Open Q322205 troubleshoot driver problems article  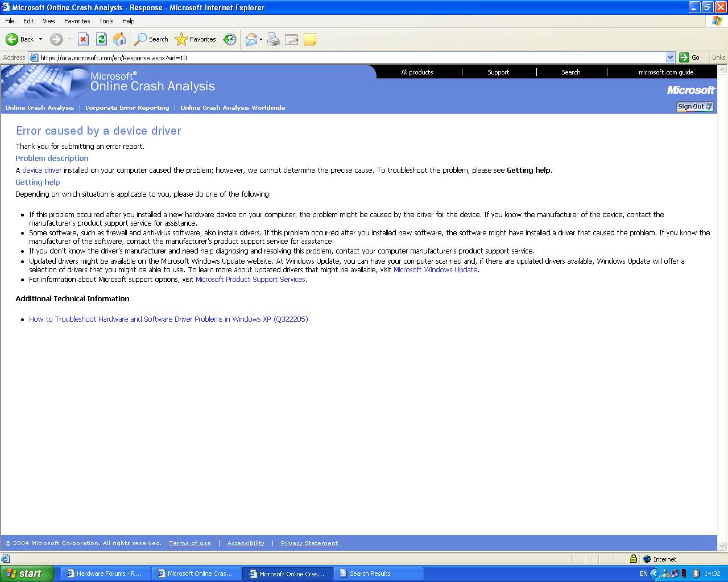pos(168,319)
